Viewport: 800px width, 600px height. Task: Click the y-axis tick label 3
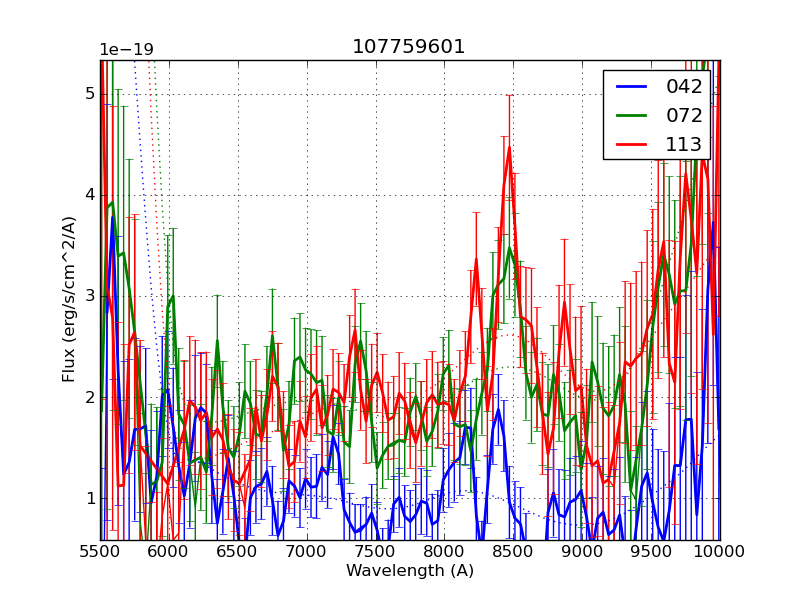89,296
